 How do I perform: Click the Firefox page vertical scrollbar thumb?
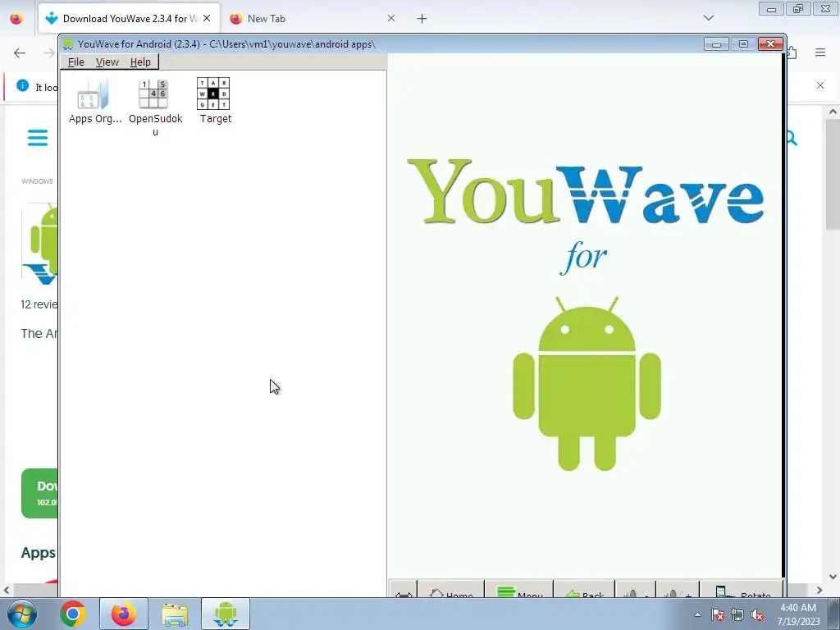832,176
